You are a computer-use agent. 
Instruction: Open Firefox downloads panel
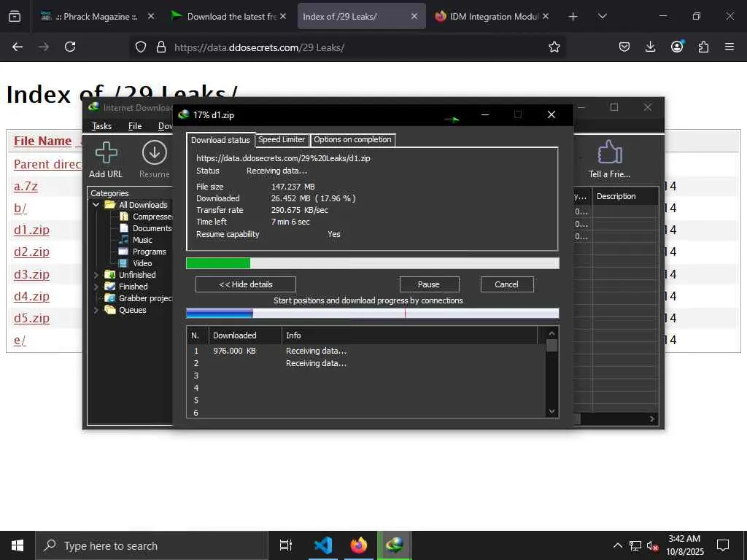(x=650, y=47)
